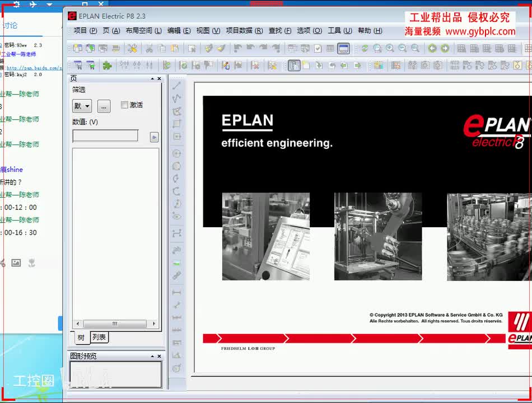Close the 页 navigator panel

tap(159, 79)
